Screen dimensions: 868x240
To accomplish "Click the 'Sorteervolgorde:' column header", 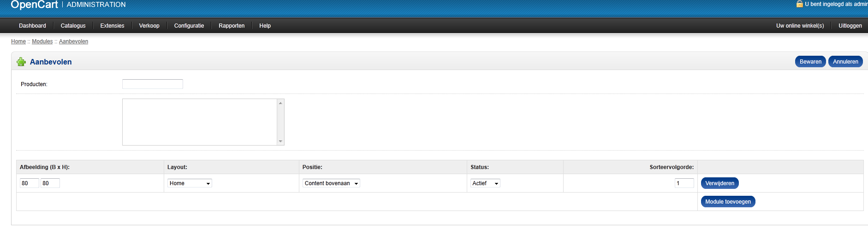I will click(x=672, y=167).
